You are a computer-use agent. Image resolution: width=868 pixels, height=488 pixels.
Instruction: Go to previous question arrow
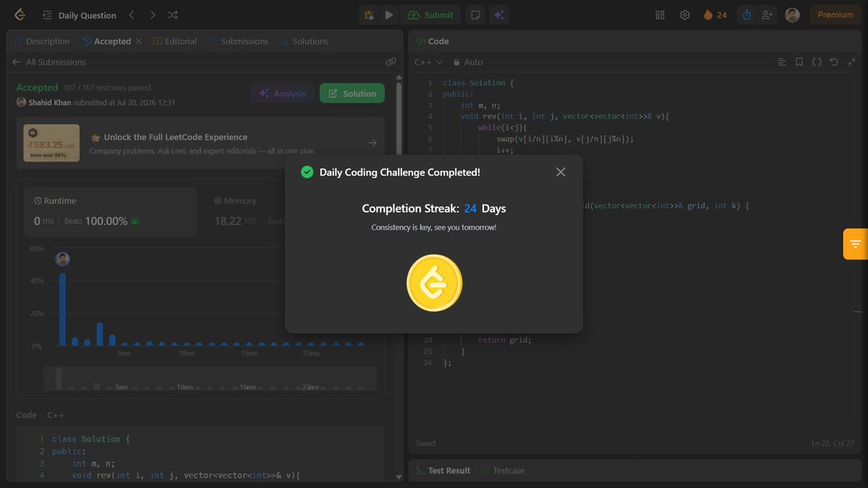click(131, 14)
